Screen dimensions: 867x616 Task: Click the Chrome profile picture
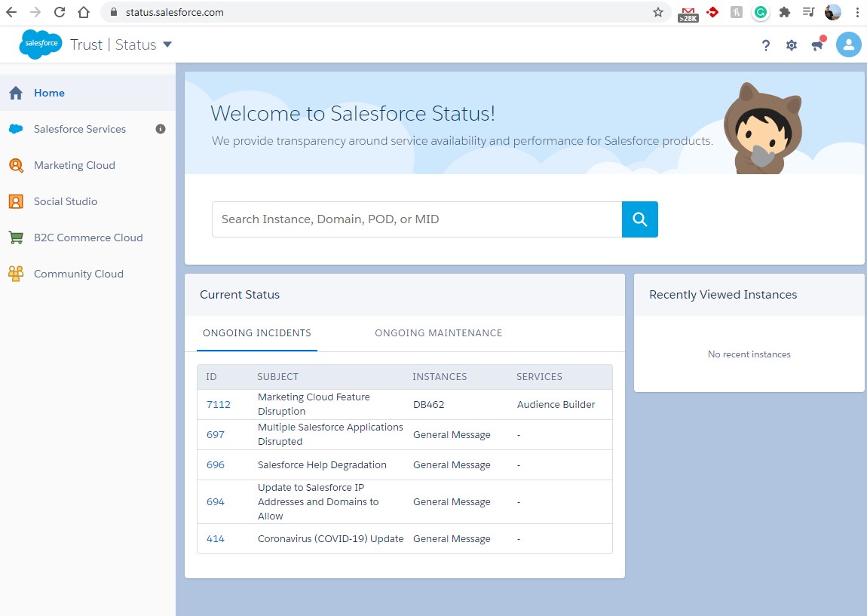[833, 12]
